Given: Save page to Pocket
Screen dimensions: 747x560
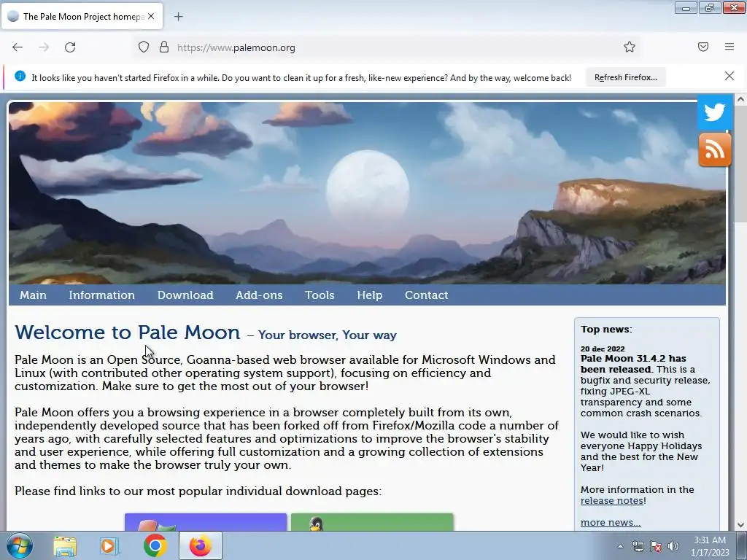Looking at the screenshot, I should tap(703, 47).
